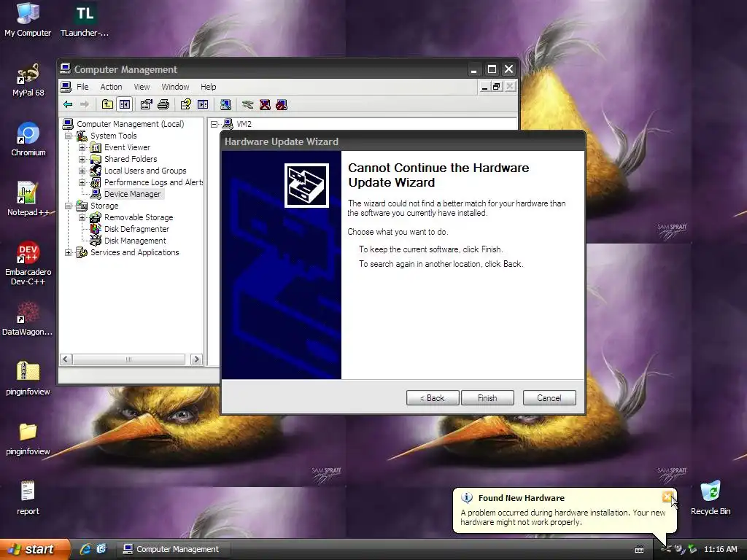Click the Help toolbar icon with question mark
747x560 pixels.
click(186, 104)
